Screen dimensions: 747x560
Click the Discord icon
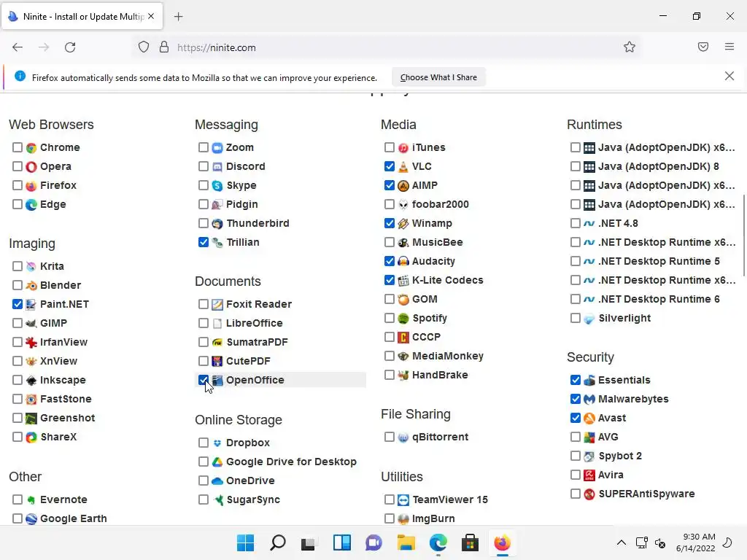click(217, 167)
